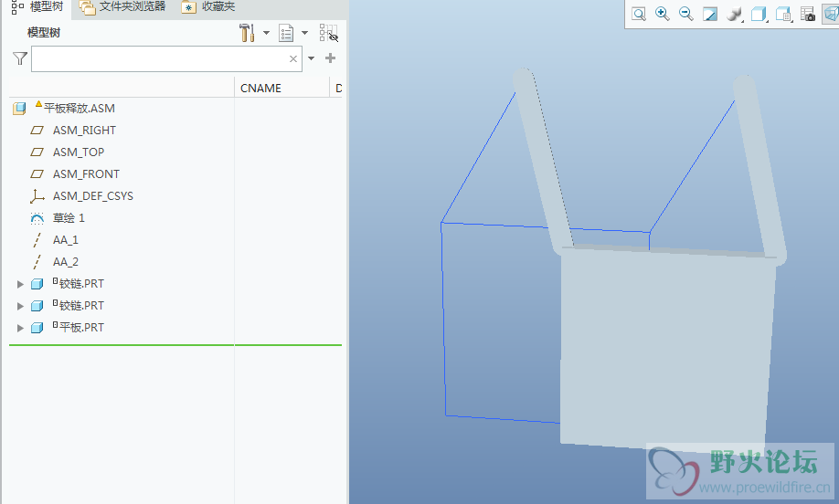
Task: Click the Zoom In magnifier icon
Action: click(x=663, y=14)
